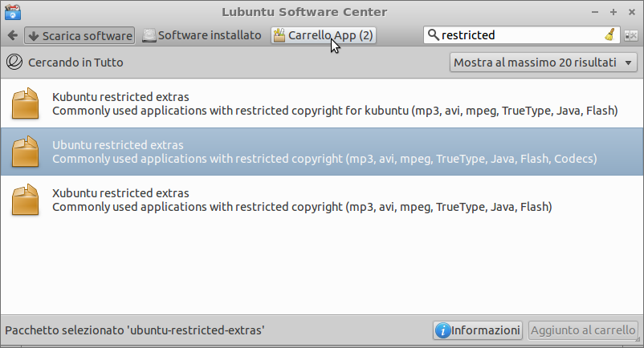This screenshot has width=644, height=348.
Task: Minimize the Lubuntu Software Center window
Action: tap(595, 12)
